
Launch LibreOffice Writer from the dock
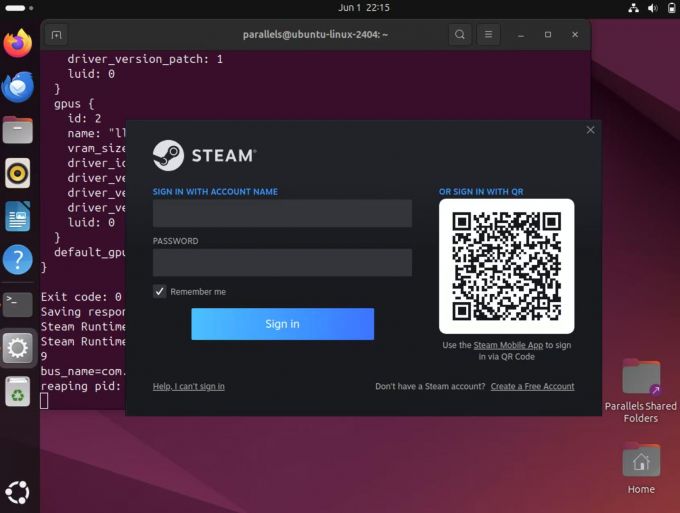click(18, 216)
